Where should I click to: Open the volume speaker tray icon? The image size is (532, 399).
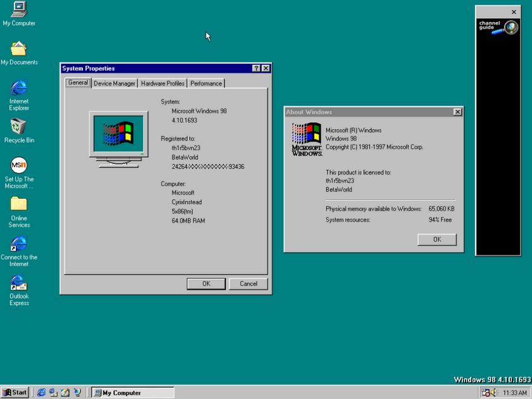pos(492,393)
